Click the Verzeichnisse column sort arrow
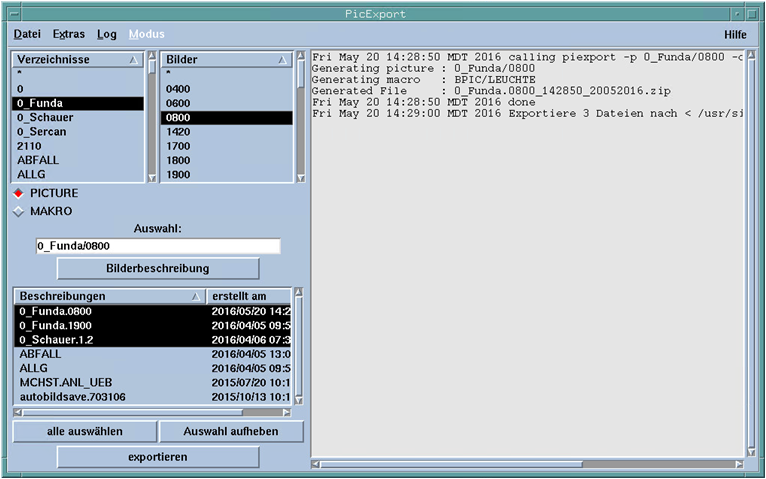Viewport: 766px width, 479px height. click(x=134, y=60)
